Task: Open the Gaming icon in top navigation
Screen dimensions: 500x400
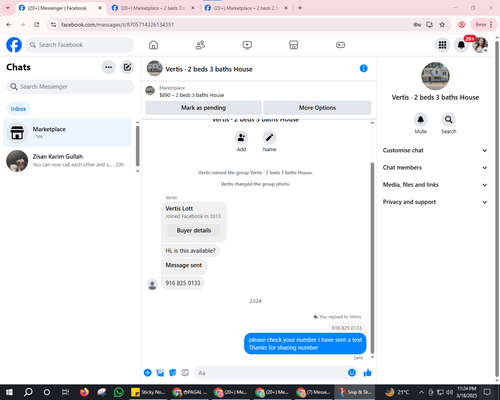Action: click(340, 45)
